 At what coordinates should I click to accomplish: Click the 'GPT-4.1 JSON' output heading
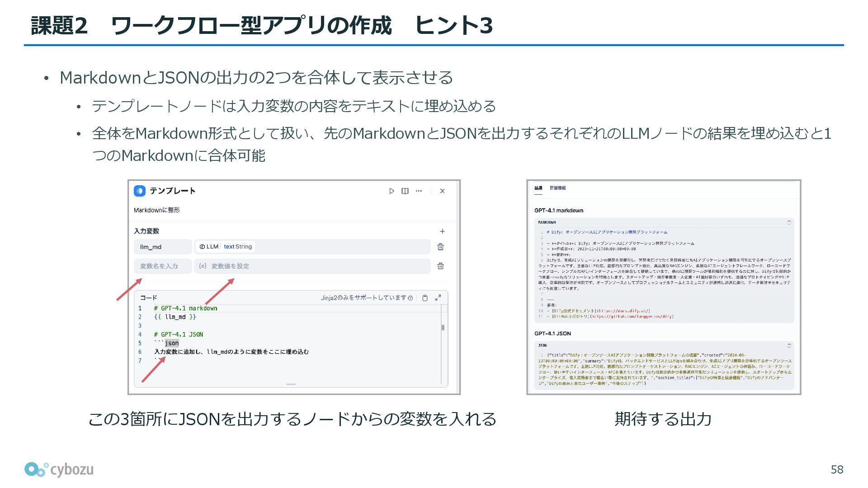click(552, 333)
